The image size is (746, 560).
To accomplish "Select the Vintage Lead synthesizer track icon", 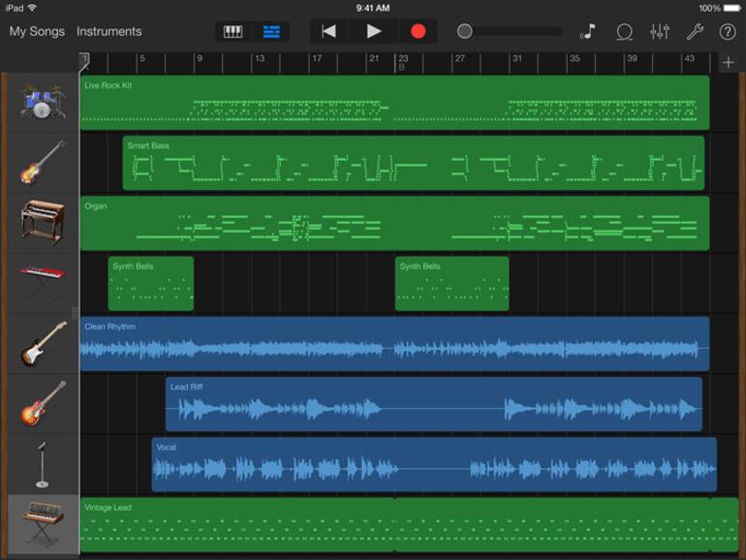I will pos(42,523).
